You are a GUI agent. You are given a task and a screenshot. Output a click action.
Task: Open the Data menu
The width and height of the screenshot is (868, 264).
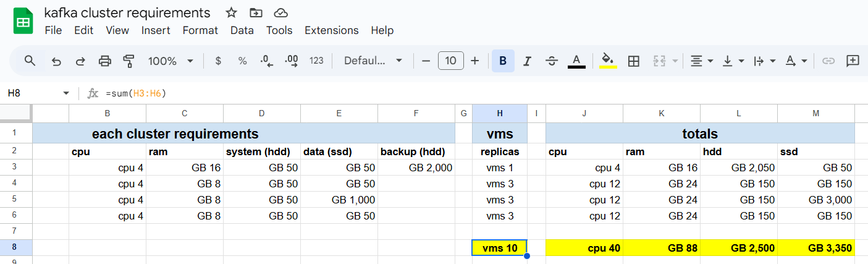[x=242, y=30]
